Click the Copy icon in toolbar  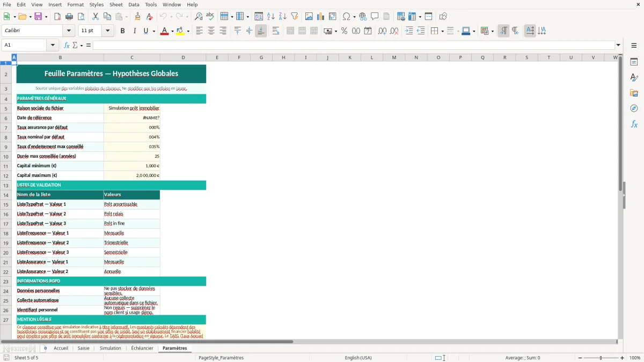(x=107, y=17)
